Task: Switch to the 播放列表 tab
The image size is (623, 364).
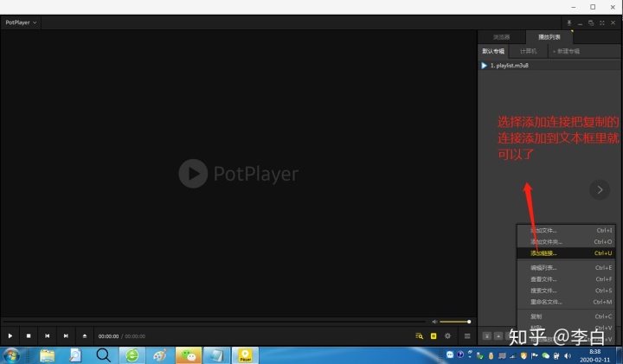Action: coord(549,37)
